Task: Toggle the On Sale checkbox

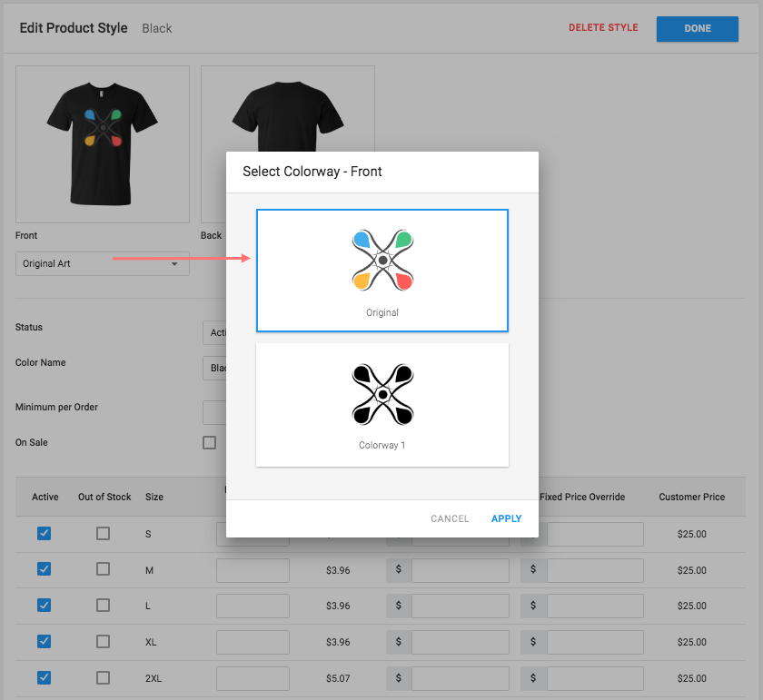Action: click(209, 443)
